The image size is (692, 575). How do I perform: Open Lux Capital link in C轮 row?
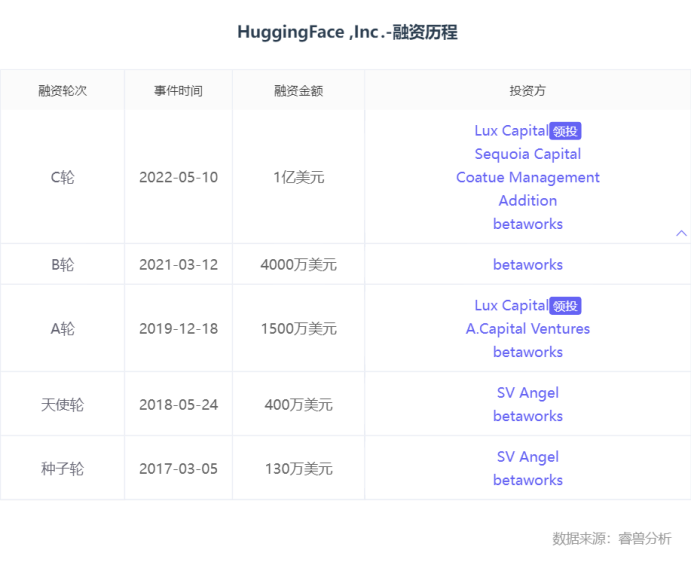point(511,131)
